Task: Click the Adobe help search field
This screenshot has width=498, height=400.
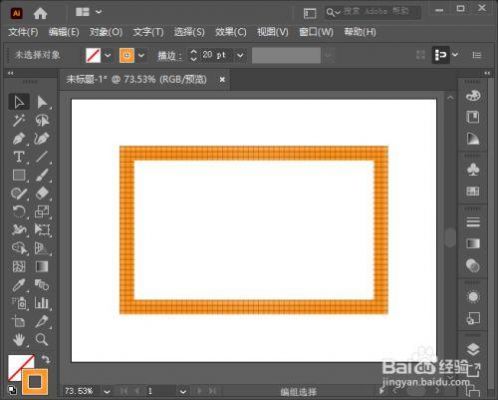Action: 373,12
